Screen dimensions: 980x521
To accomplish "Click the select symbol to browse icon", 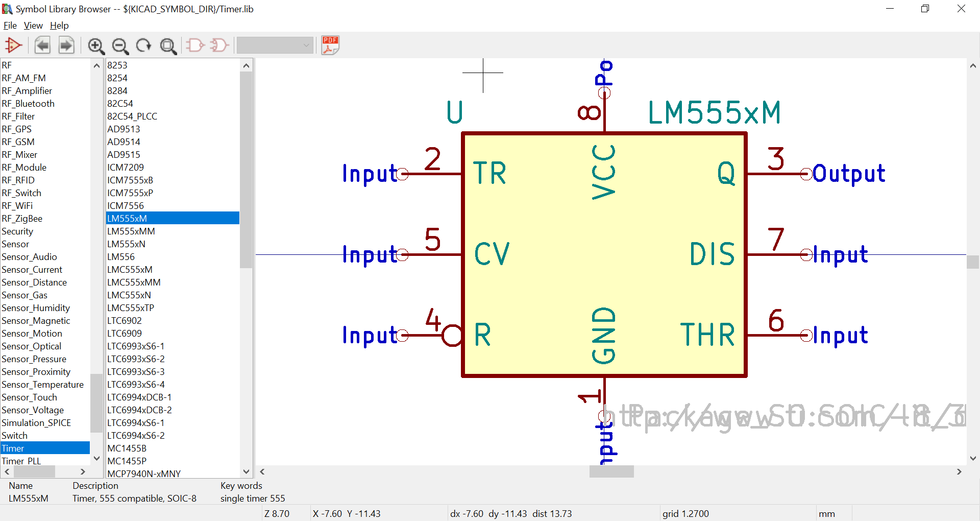I will (x=14, y=46).
